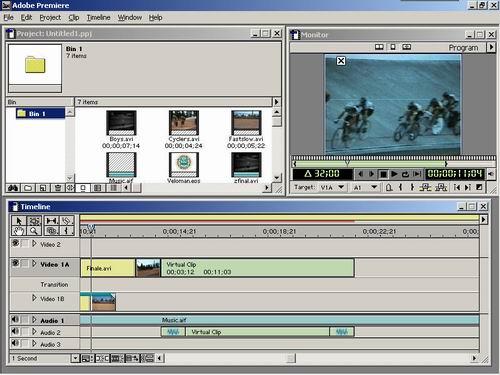The height and width of the screenshot is (375, 500).
Task: Mute the Audio 3 track speaker icon
Action: coord(15,343)
